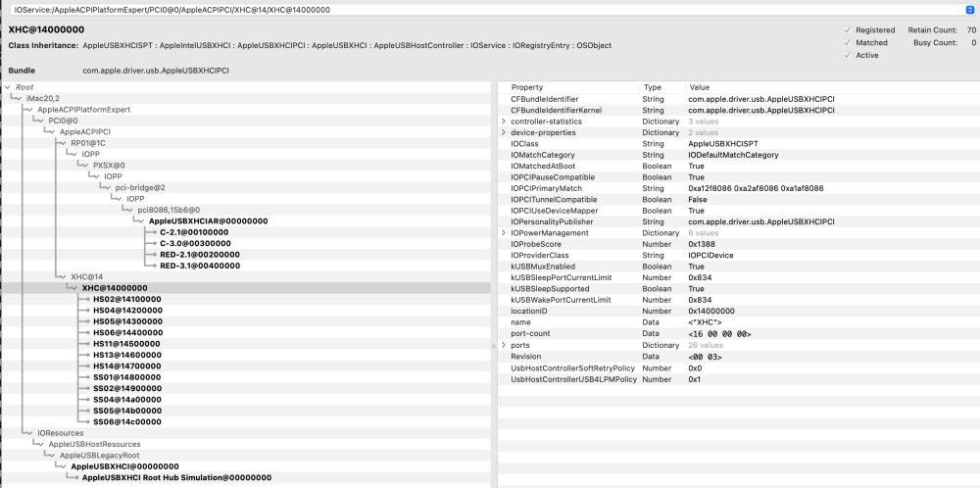Select the IOProviderClass property row
Image resolution: width=980 pixels, height=488 pixels.
(x=738, y=255)
